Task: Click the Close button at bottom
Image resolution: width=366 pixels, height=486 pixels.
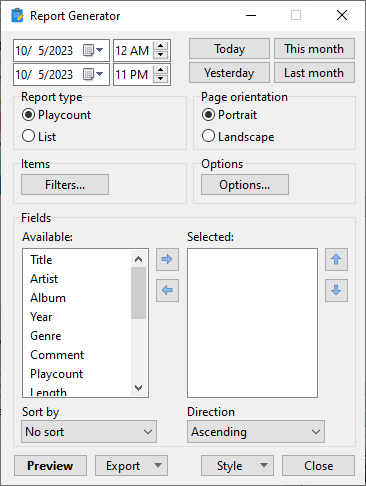Action: (x=318, y=466)
